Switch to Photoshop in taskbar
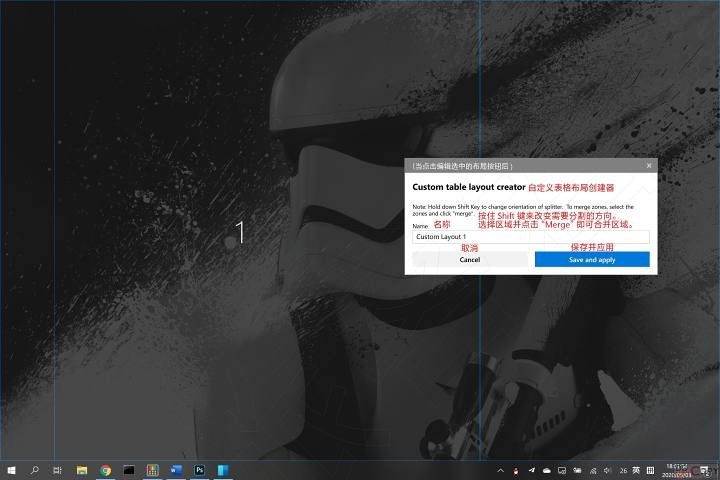720x480 pixels. (x=199, y=470)
